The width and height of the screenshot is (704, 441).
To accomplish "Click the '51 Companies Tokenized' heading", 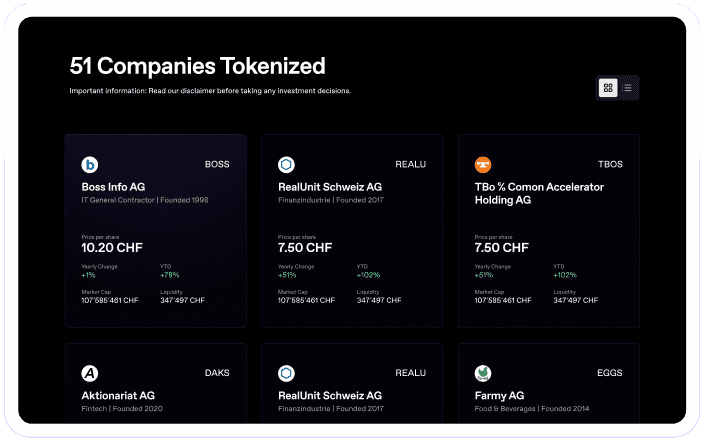I will coord(198,66).
